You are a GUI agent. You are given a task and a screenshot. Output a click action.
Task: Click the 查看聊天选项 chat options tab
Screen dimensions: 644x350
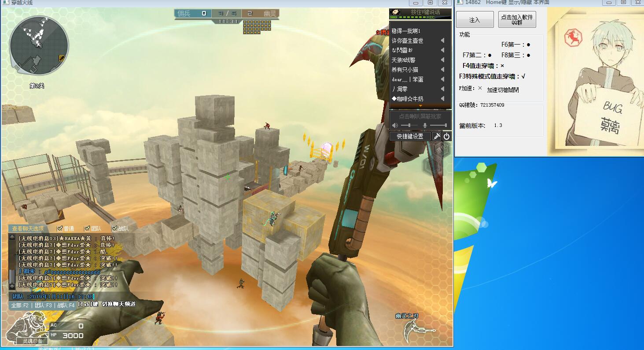pos(28,228)
